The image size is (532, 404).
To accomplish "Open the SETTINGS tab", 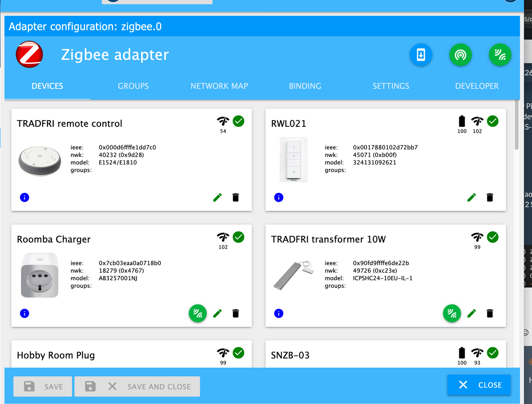I will tap(391, 86).
